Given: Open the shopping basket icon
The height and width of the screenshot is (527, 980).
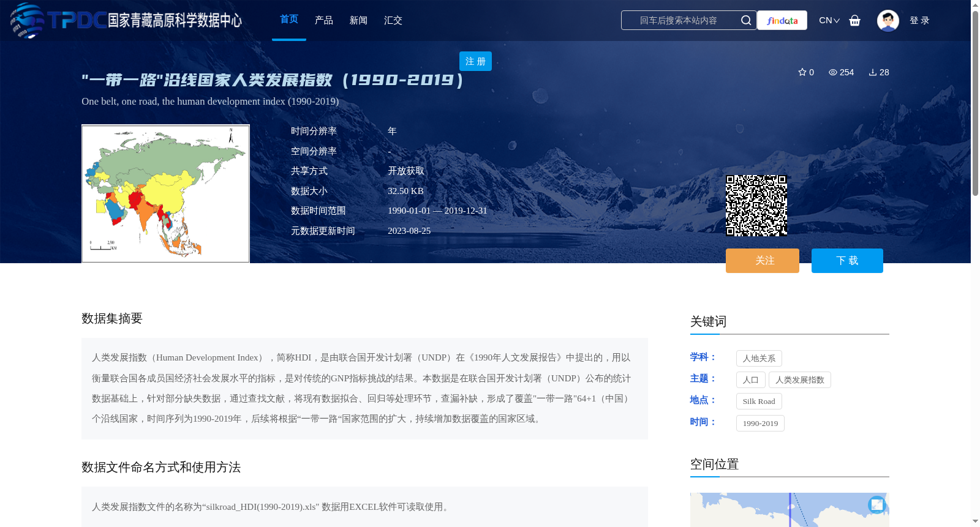Looking at the screenshot, I should (855, 20).
